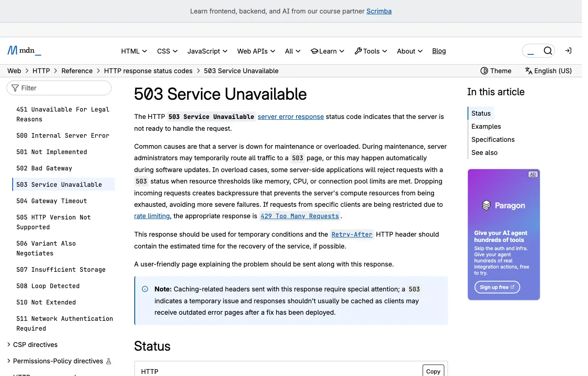
Task: Open 451 Unavailable For Legal Reasons
Action: coord(63,114)
